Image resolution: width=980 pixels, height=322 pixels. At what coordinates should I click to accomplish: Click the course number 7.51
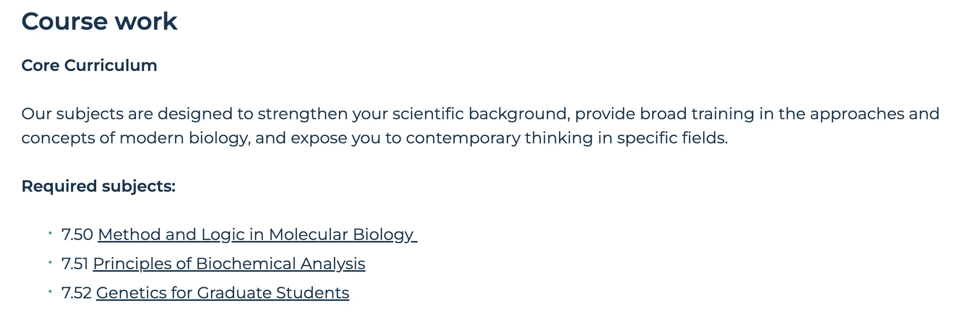click(x=75, y=264)
